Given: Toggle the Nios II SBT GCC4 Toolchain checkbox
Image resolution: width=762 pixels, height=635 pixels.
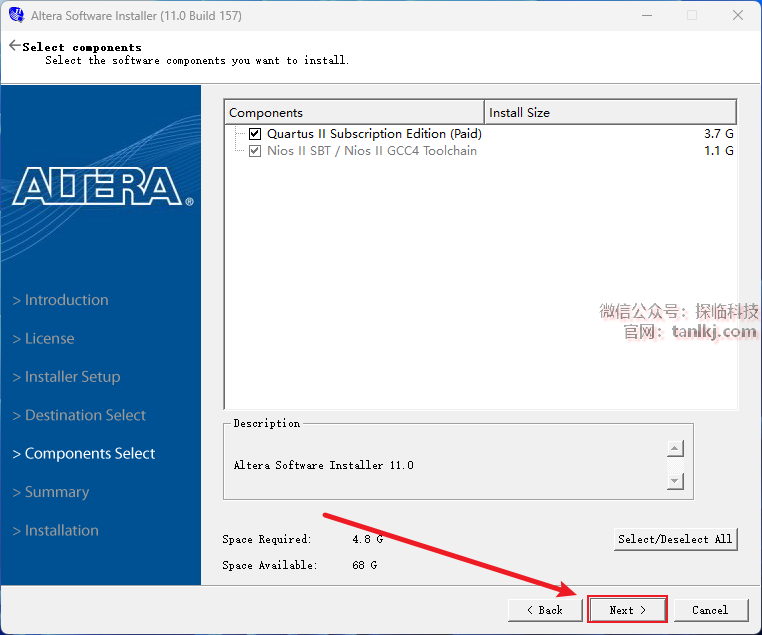Looking at the screenshot, I should point(255,151).
